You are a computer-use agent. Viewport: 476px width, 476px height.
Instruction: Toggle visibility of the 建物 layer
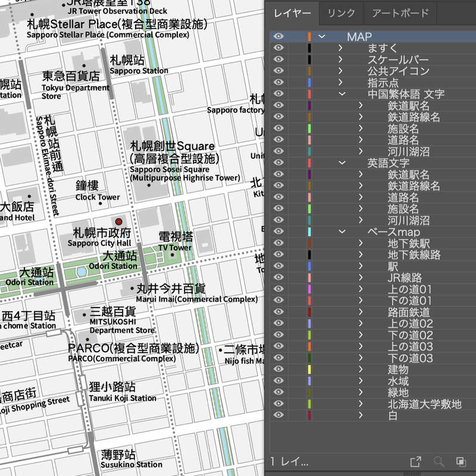(277, 369)
